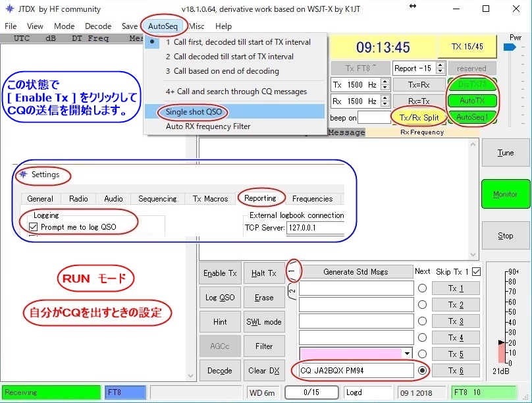Open the Reporting tab in Settings

[x=260, y=198]
